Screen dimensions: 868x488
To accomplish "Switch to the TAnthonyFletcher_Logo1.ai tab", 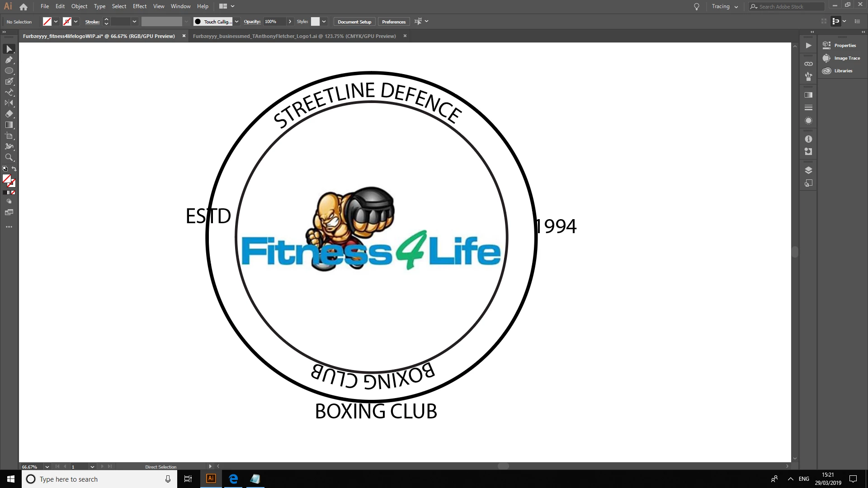I will (x=294, y=36).
